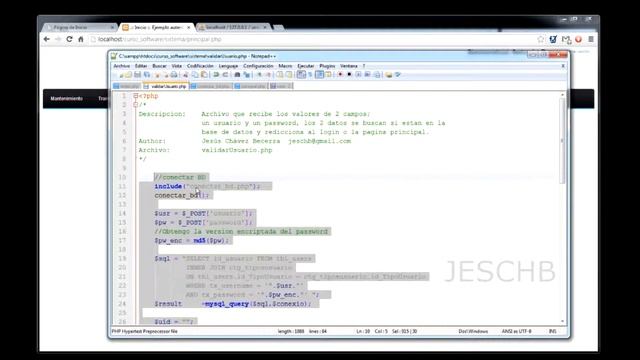Open the Ejecutar menu

pos(306,66)
